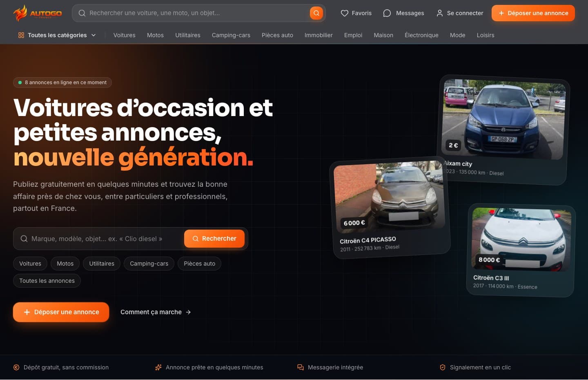Open the Utilitaires category in navbar

tap(187, 35)
